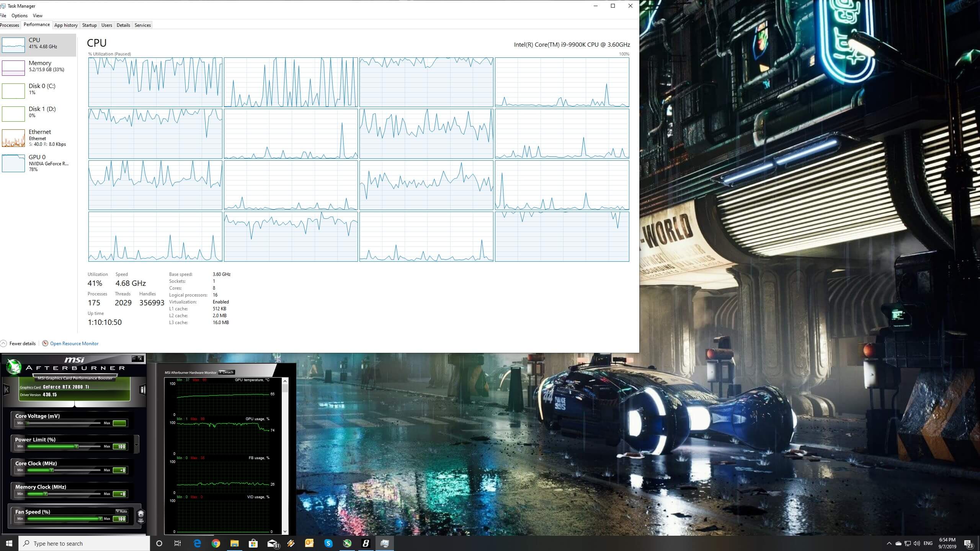Click the User Define fan icon
The width and height of the screenshot is (980, 551).
click(x=140, y=516)
